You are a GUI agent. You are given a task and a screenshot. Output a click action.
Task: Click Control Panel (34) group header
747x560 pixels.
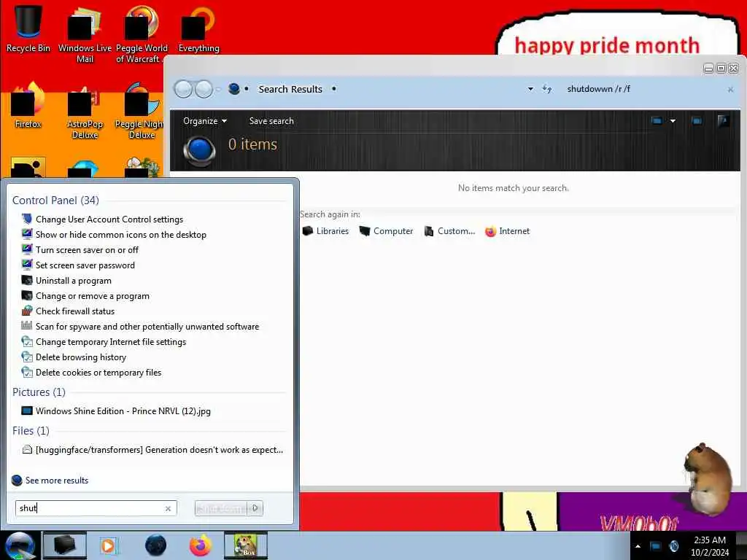[55, 200]
